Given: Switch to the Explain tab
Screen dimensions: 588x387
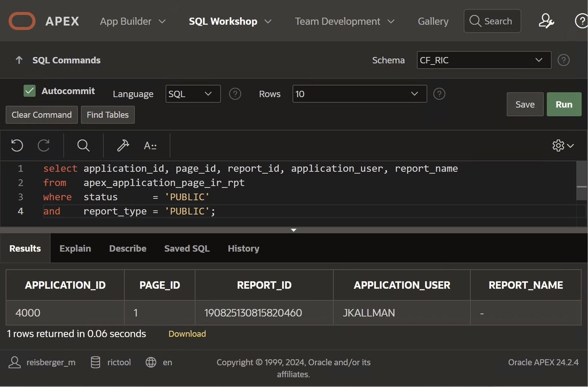Looking at the screenshot, I should (75, 248).
